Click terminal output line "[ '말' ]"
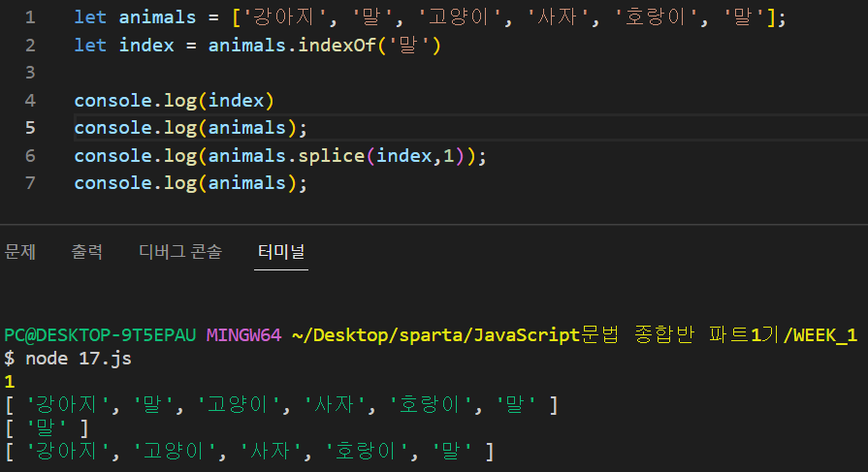868x472 pixels. [48, 427]
